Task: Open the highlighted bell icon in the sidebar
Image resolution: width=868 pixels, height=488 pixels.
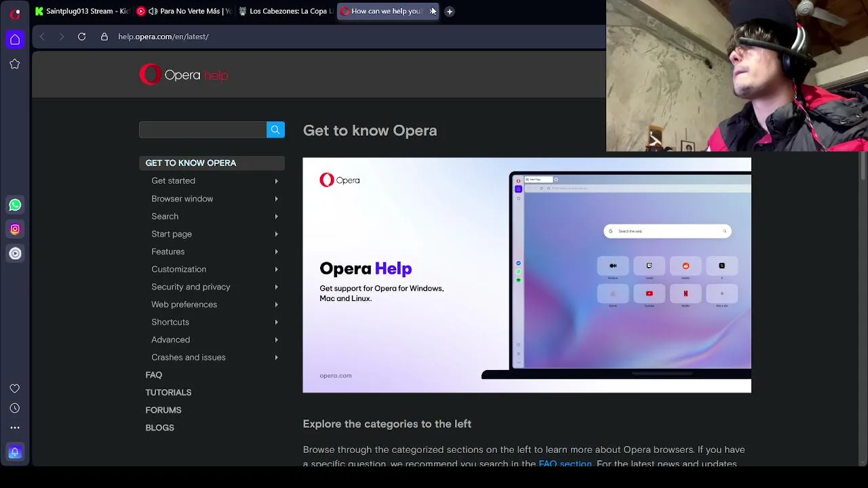Action: coord(15,452)
